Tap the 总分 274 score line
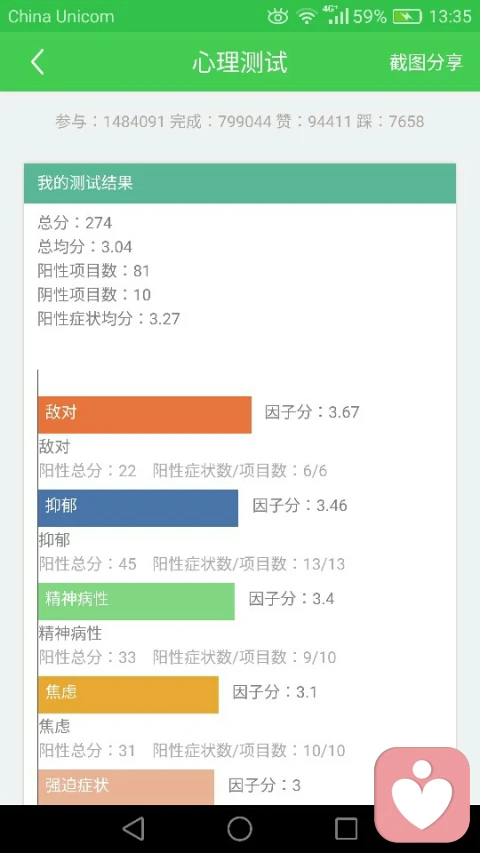Viewport: 480px width, 853px height. (x=75, y=222)
